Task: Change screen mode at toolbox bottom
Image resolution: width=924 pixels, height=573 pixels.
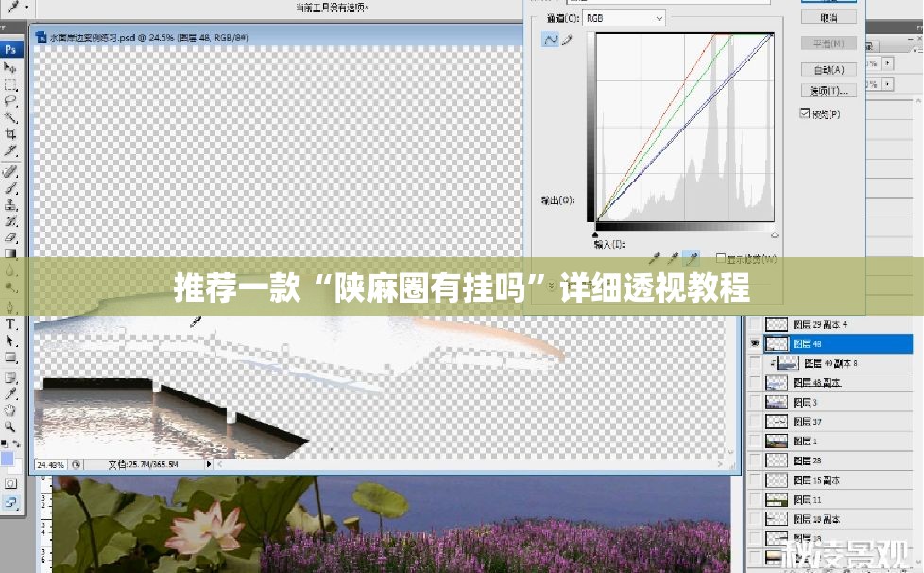Action: point(10,503)
